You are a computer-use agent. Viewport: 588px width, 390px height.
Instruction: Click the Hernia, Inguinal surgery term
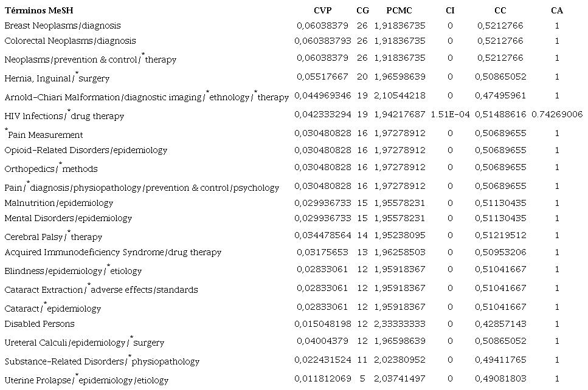coord(57,78)
